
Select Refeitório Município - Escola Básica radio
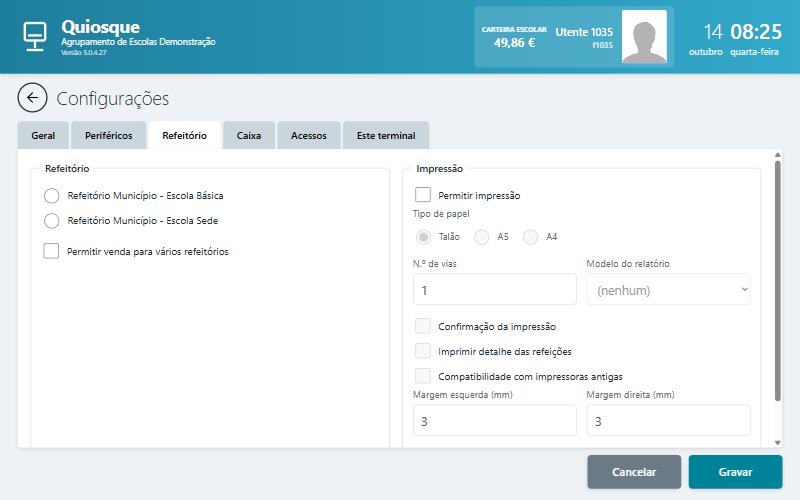(x=52, y=195)
